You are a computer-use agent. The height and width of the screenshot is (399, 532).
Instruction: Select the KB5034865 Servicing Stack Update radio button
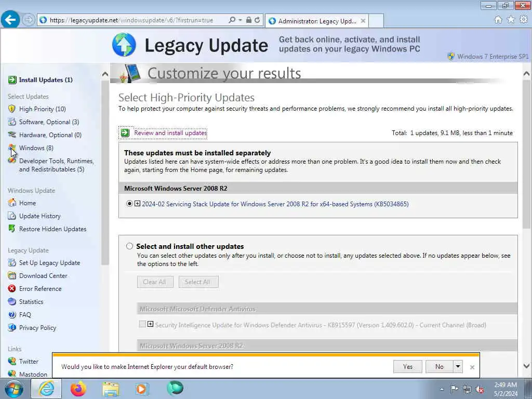tap(129, 204)
